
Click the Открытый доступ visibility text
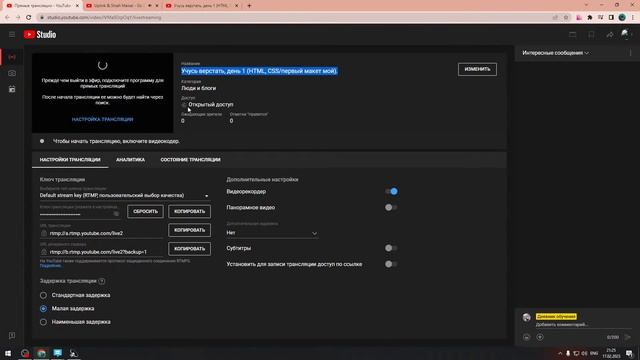(x=211, y=104)
